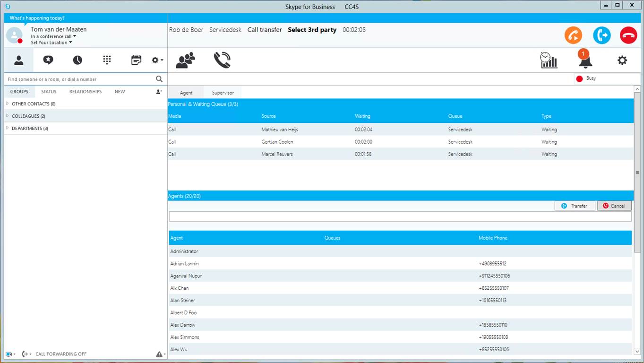
Task: Select agent Albert D Foo
Action: click(400, 312)
